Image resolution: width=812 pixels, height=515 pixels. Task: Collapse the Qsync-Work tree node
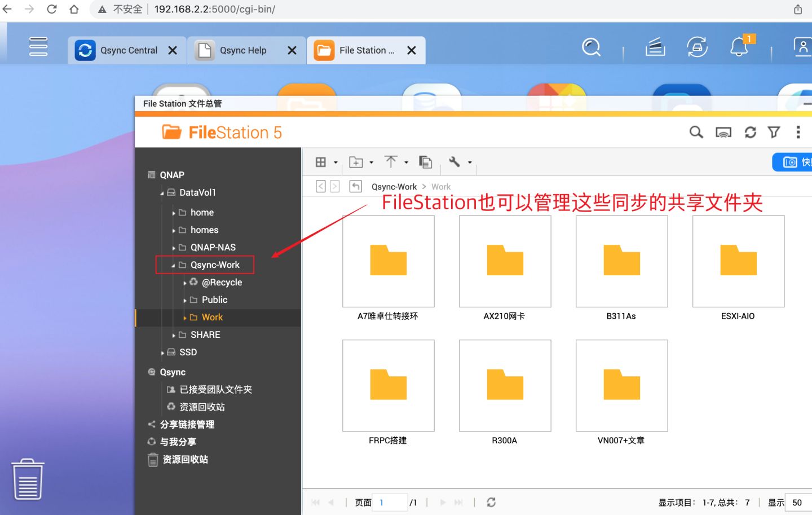pos(173,266)
